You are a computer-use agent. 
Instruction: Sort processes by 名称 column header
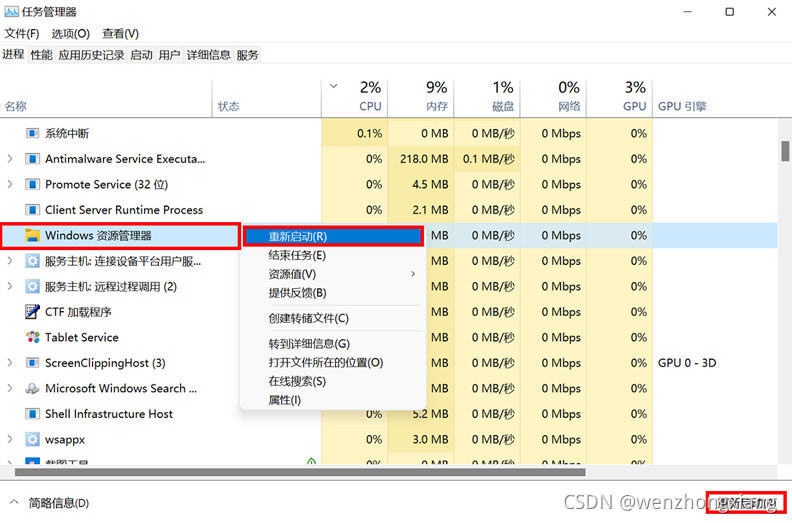coord(106,99)
